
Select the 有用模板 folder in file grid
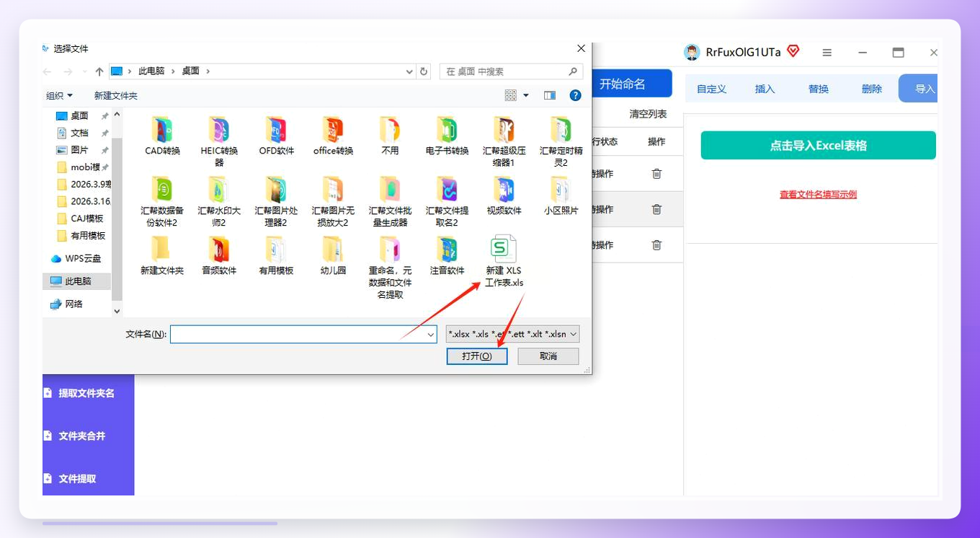tap(276, 250)
